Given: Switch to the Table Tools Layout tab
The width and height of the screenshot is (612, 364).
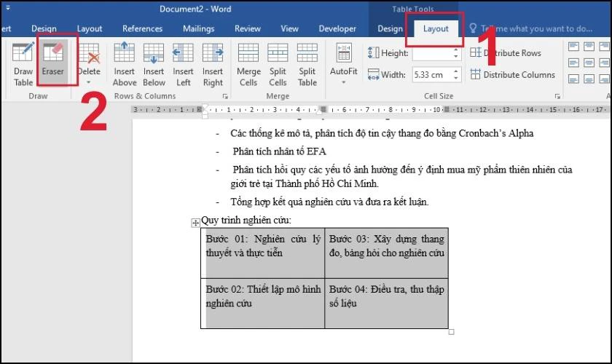Looking at the screenshot, I should click(x=436, y=28).
